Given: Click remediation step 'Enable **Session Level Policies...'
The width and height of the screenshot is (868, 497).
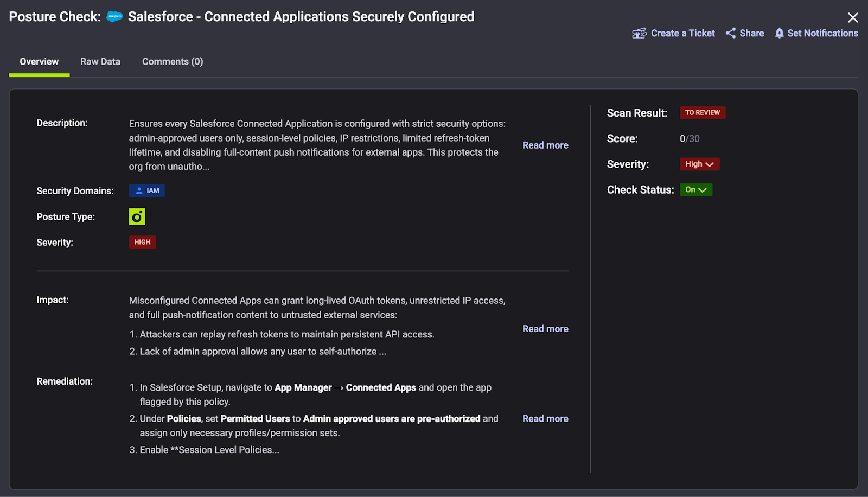Looking at the screenshot, I should tap(209, 450).
